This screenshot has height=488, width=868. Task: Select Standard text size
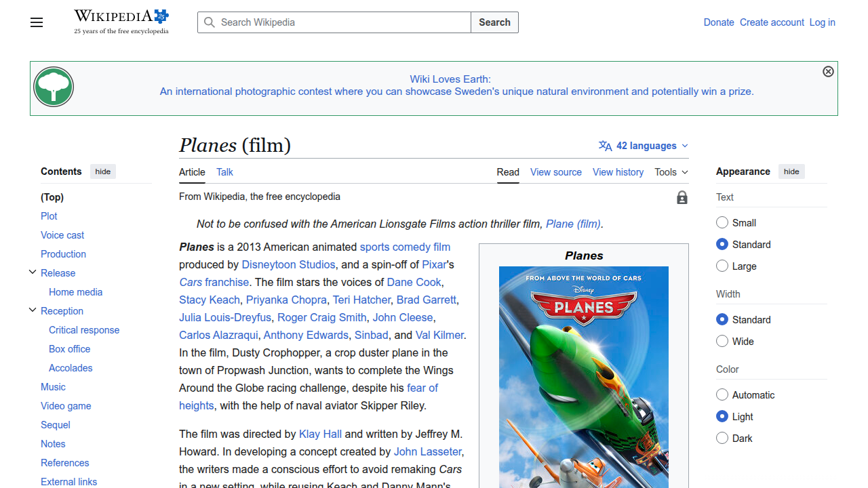pyautogui.click(x=722, y=244)
